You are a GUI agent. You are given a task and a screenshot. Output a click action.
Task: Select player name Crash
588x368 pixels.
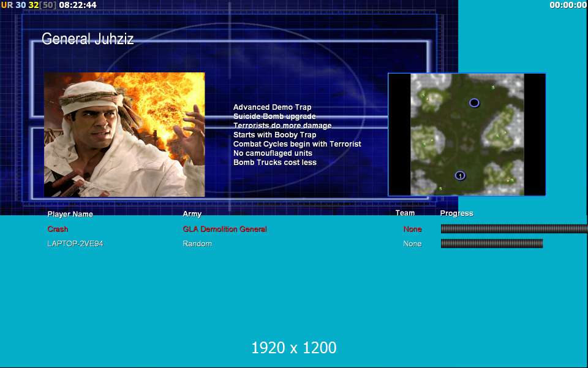(x=58, y=229)
